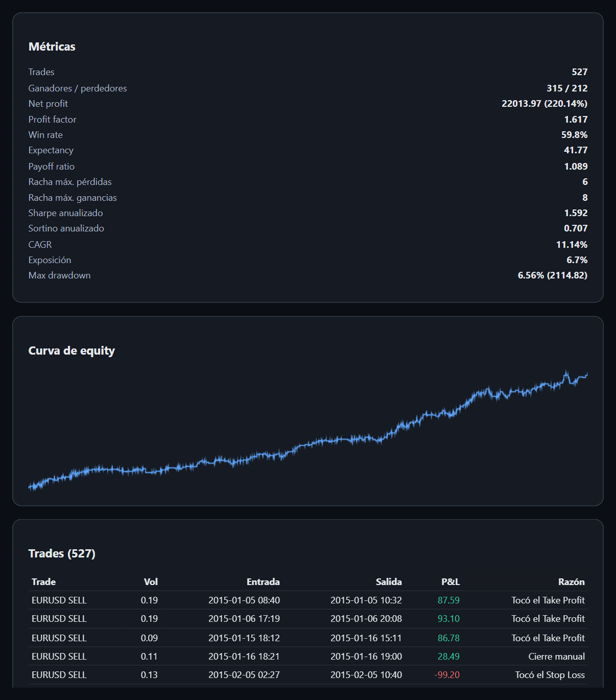616x700 pixels.
Task: Click the 'Net profit' label
Action: point(48,104)
